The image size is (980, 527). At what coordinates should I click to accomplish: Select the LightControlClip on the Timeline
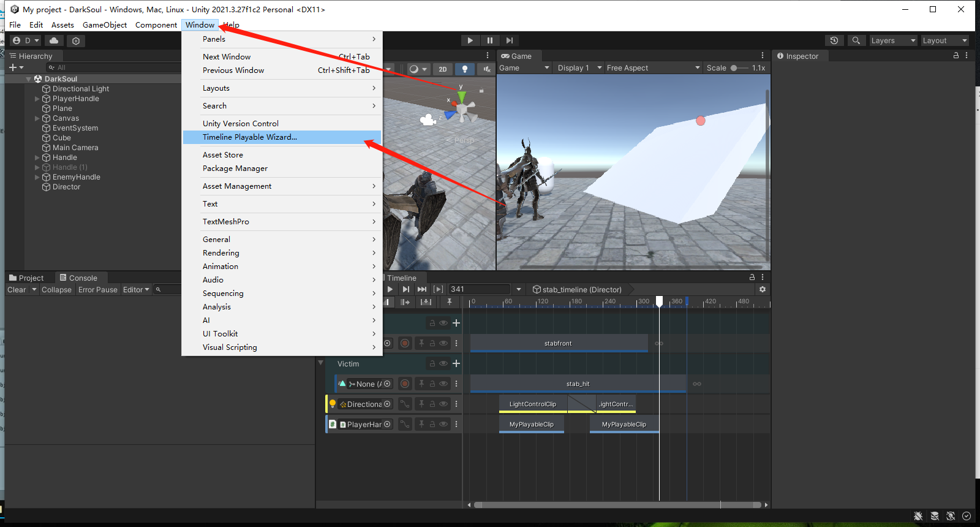click(533, 404)
